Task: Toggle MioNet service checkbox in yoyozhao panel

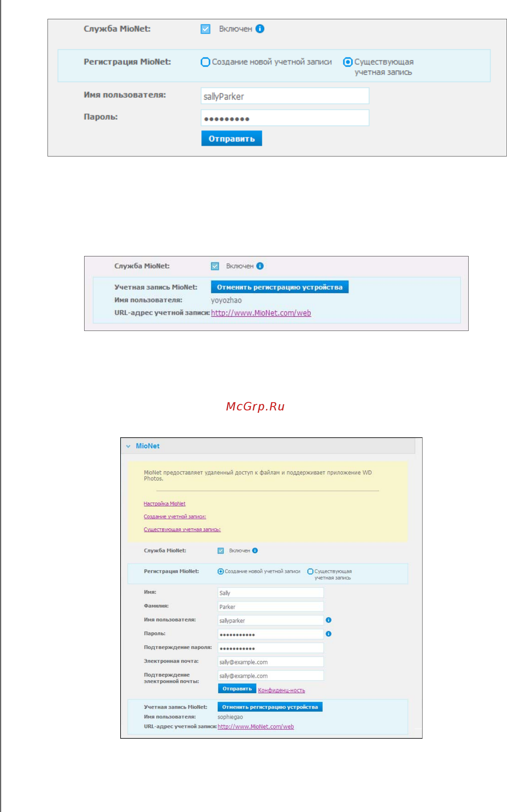Action: 215,266
